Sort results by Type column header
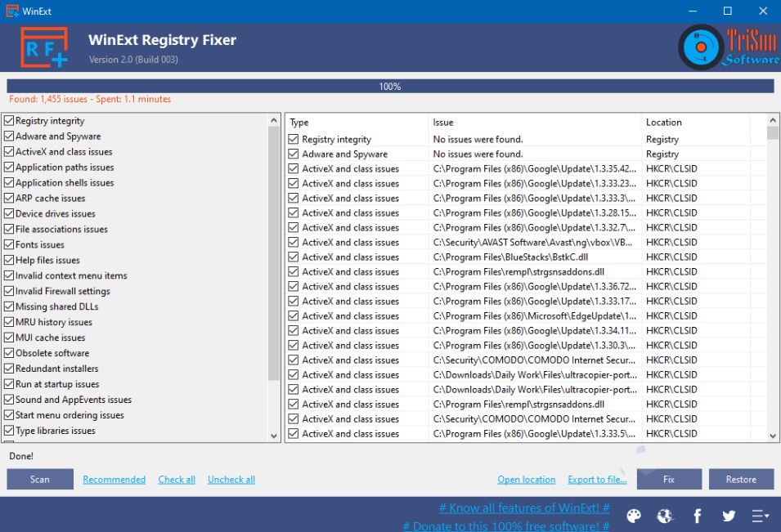 pos(357,123)
